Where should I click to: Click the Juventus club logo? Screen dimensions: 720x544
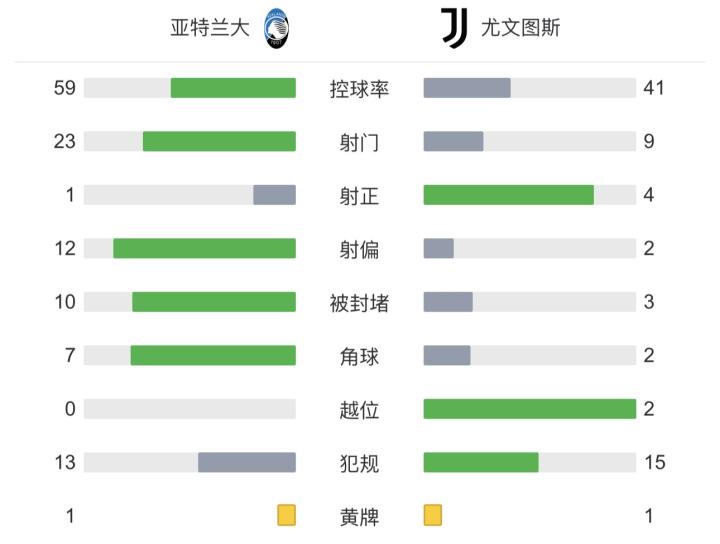pyautogui.click(x=453, y=29)
